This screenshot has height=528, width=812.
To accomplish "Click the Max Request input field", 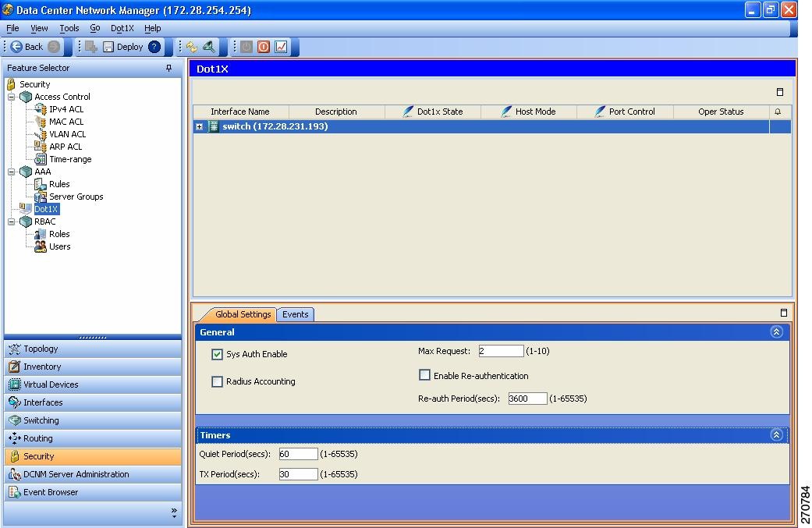I will pos(501,351).
